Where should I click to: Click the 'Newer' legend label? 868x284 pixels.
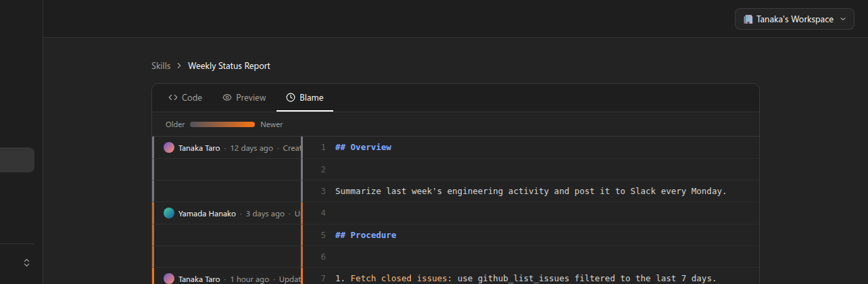coord(272,124)
